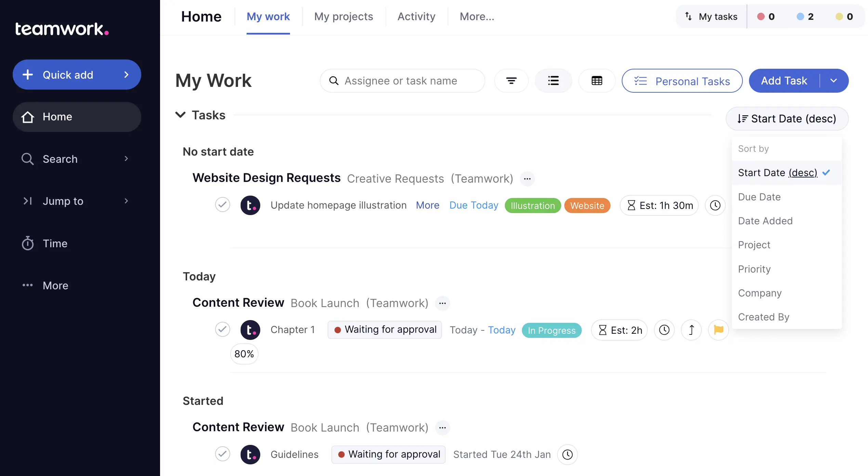Complete the Guidelines task checkbox

223,454
